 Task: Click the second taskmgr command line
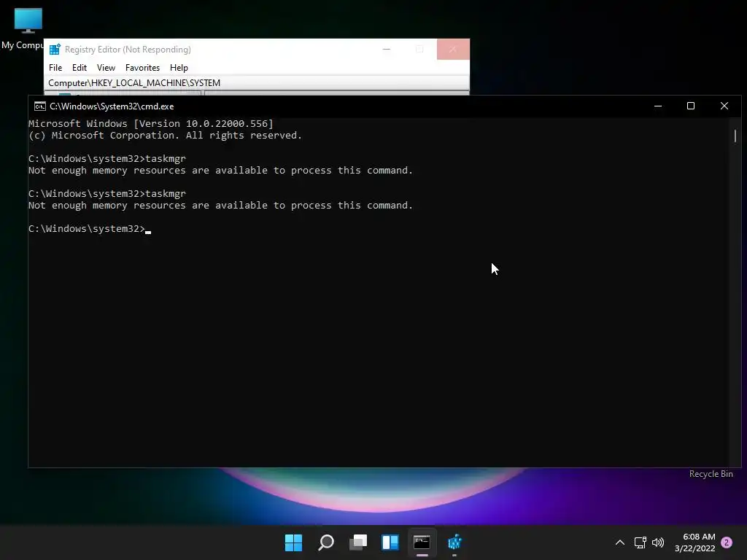107,194
